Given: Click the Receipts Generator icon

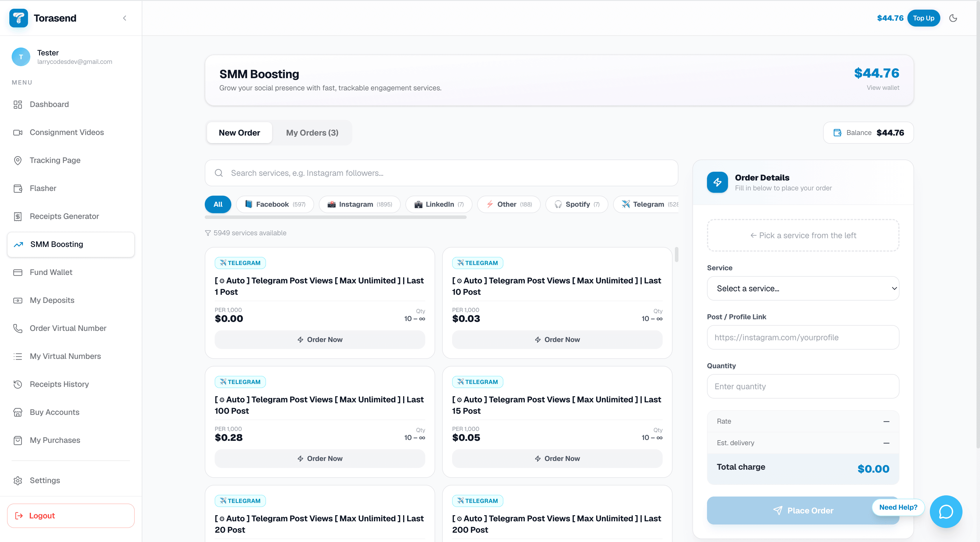Looking at the screenshot, I should point(18,216).
